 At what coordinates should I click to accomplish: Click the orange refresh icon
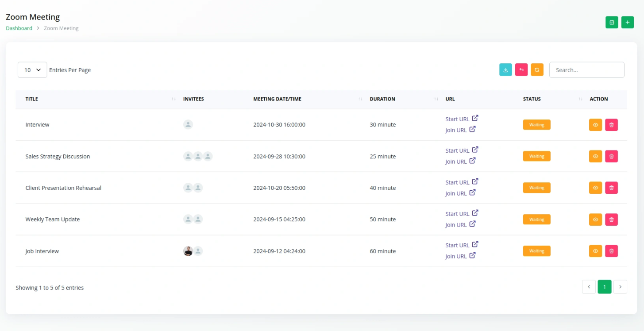(537, 70)
